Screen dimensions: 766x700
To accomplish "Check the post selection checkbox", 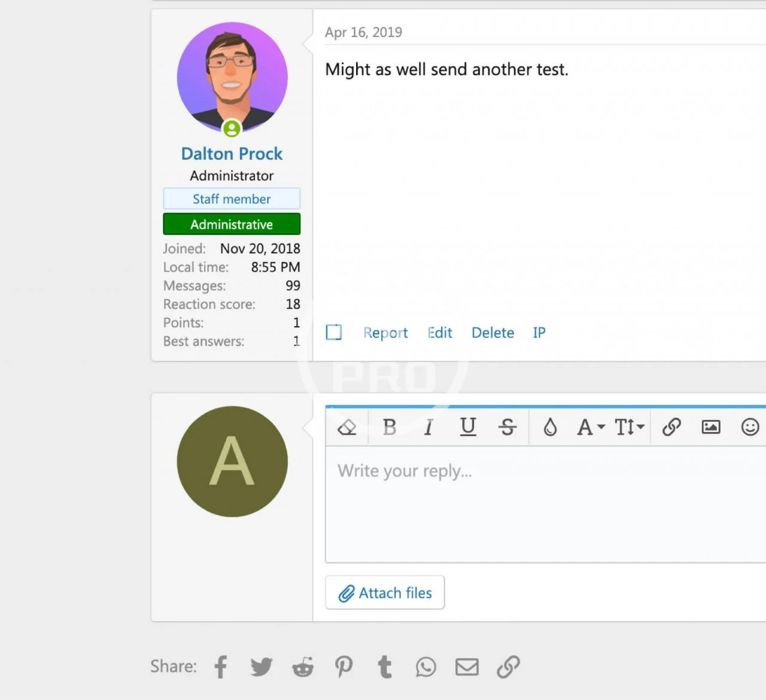I will 334,332.
